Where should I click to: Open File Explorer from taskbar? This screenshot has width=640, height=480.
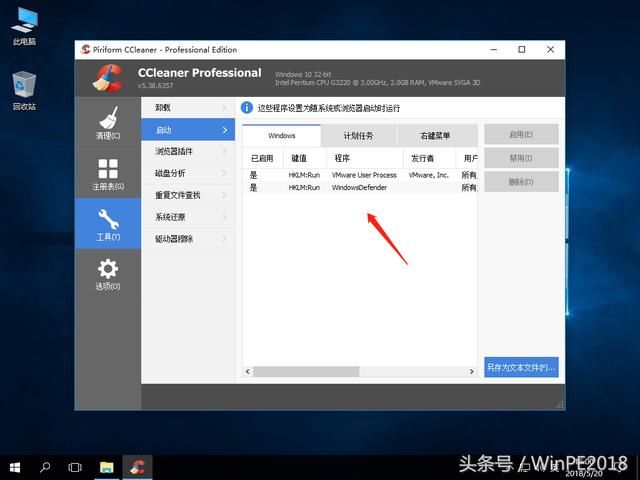[x=107, y=467]
